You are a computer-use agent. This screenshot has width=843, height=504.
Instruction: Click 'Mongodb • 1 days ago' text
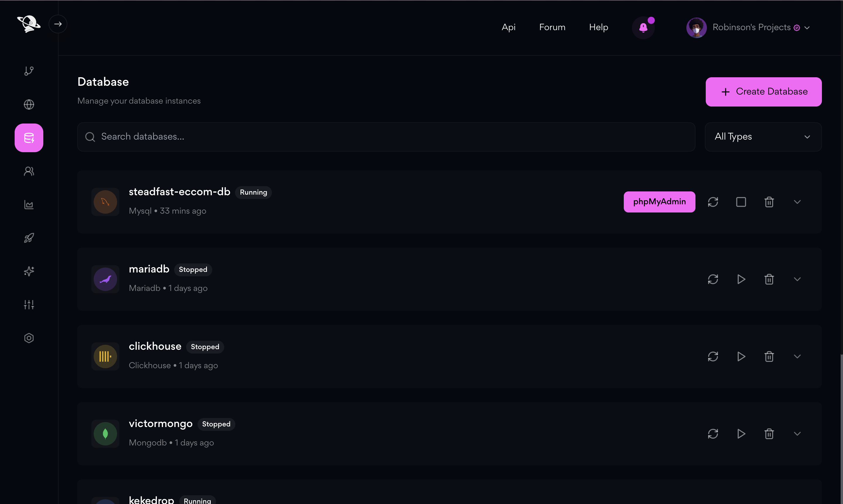(x=171, y=443)
